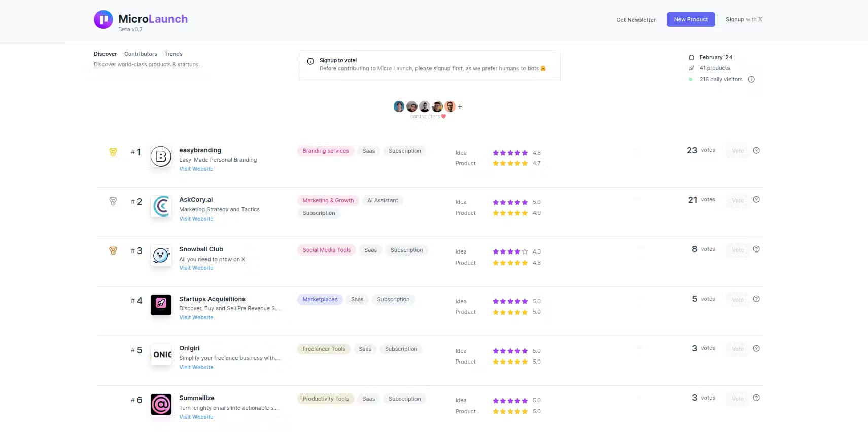Click the help icon beside easybranding's Vote
The width and height of the screenshot is (868, 432).
coord(756,150)
